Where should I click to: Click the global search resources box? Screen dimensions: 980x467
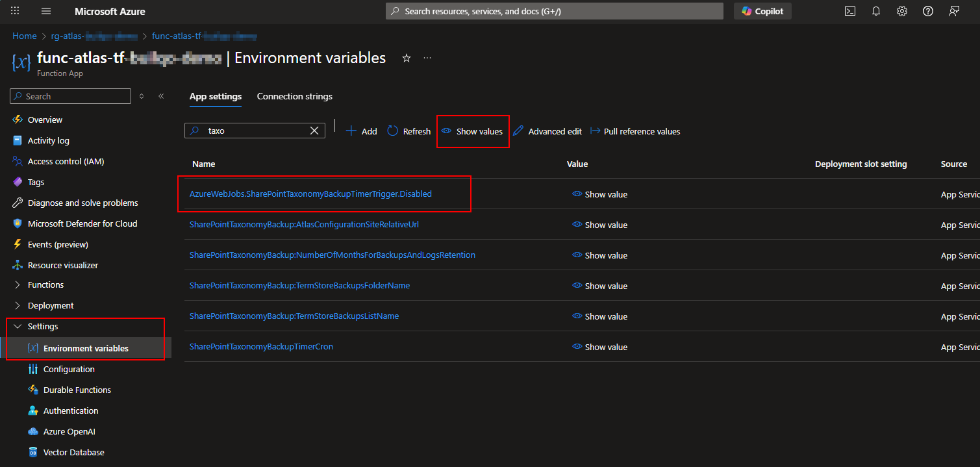(555, 11)
